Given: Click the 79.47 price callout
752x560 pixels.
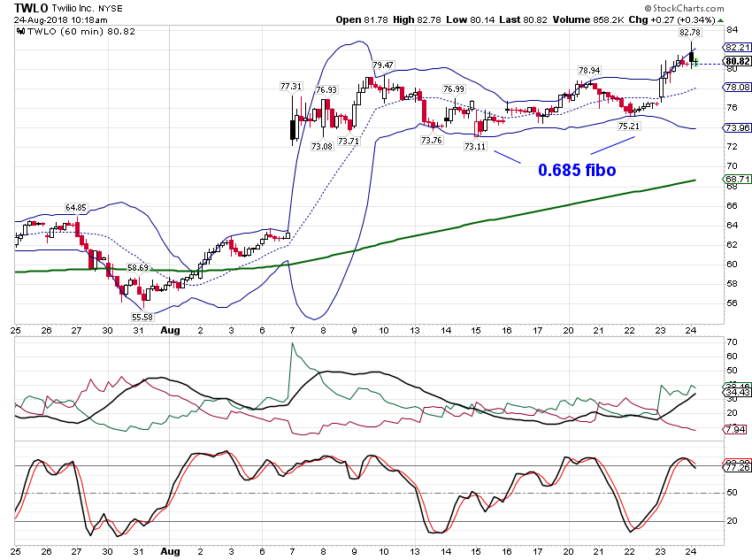Looking at the screenshot, I should point(383,65).
